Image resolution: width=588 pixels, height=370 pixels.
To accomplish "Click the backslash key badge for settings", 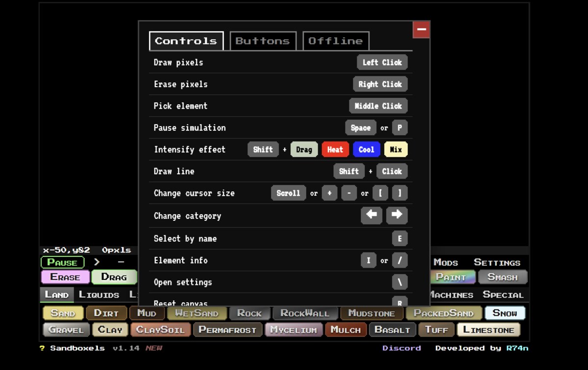I will point(400,282).
